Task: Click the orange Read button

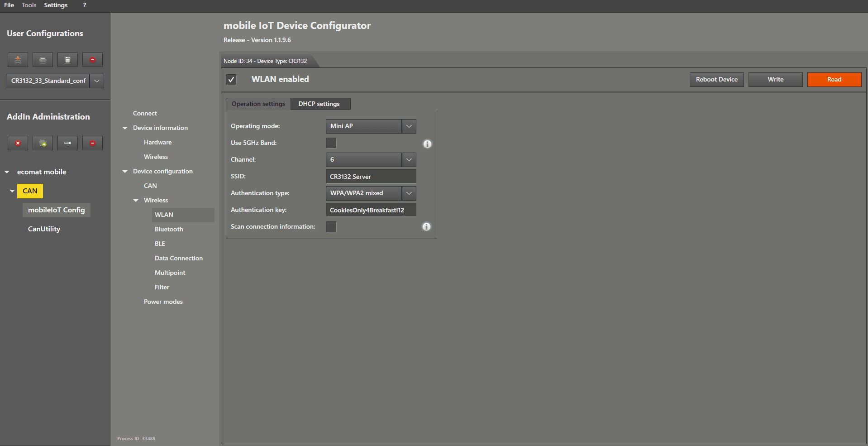Action: pyautogui.click(x=834, y=80)
